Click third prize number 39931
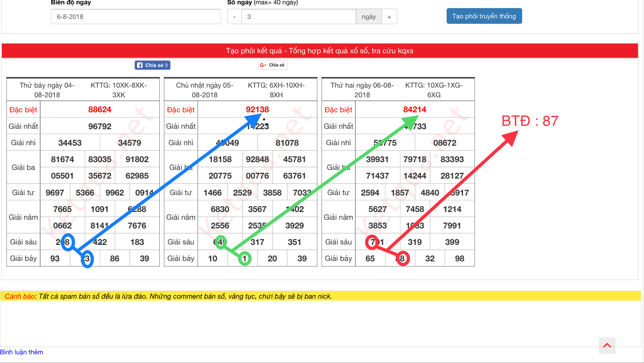 point(378,159)
